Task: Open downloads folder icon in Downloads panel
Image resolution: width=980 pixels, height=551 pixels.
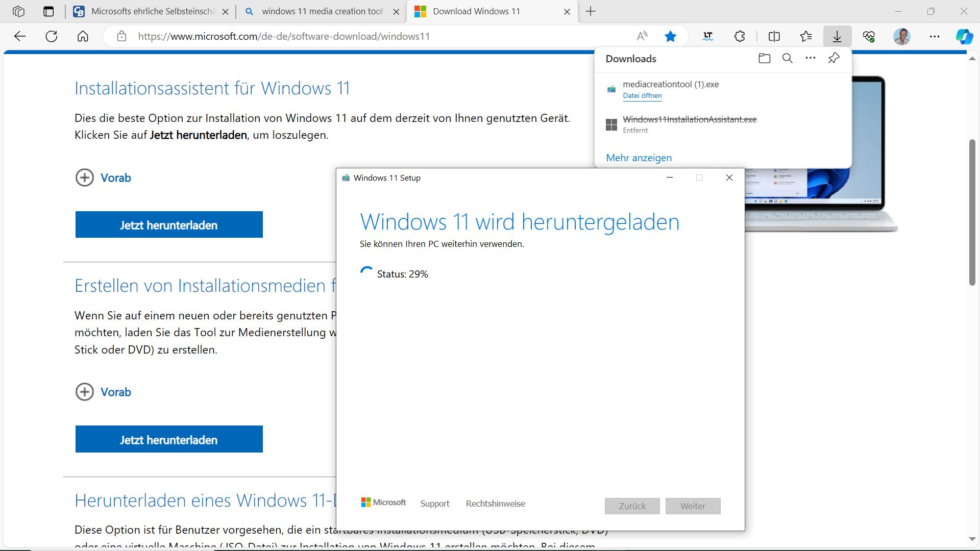Action: [764, 59]
